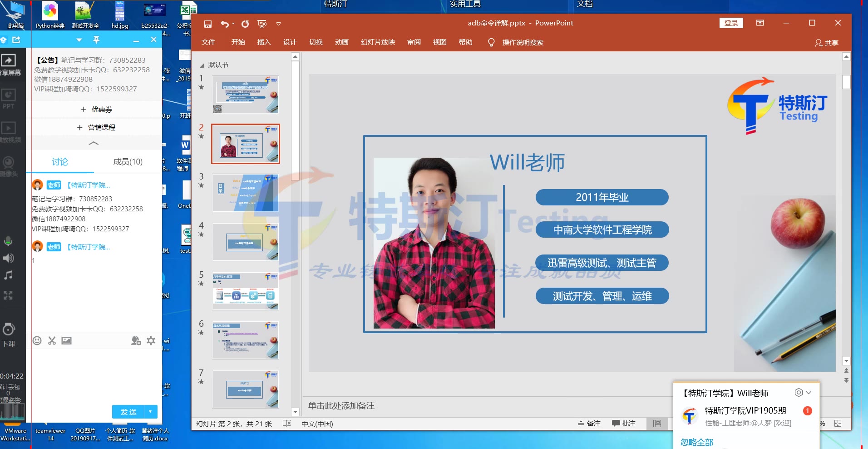
Task: Open the 特斯汀学院VIP1905期 message notification
Action: click(x=746, y=416)
